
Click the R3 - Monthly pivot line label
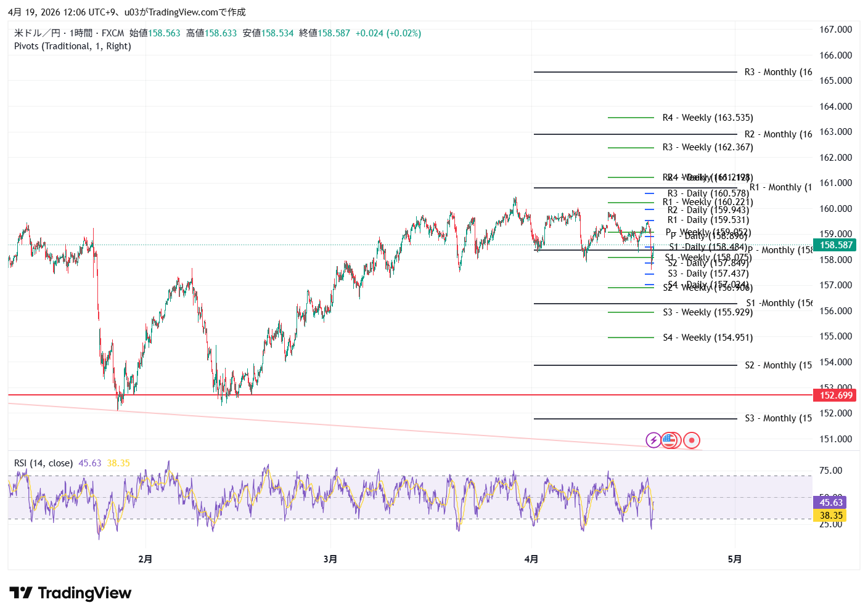777,72
